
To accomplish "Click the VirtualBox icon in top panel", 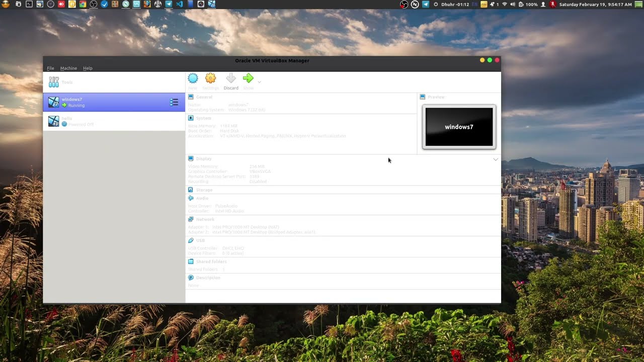I will 212,4.
